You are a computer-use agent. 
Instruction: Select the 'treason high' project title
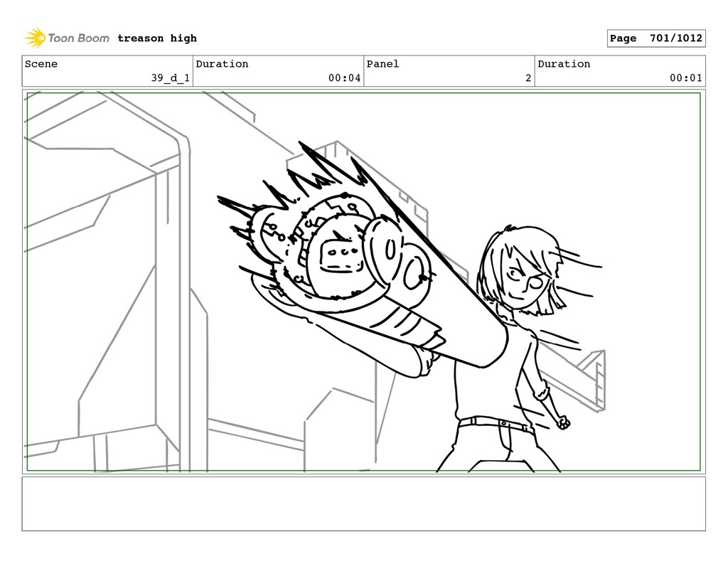[x=157, y=38]
